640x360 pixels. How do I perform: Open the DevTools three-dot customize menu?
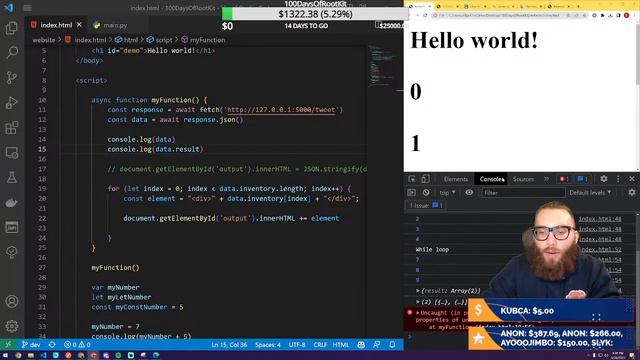pos(618,179)
